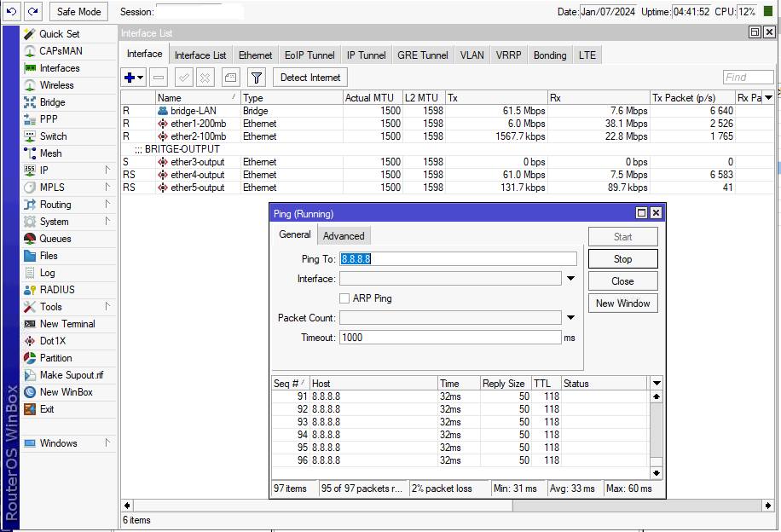The image size is (781, 532).
Task: Click Detect Internet button
Action: [x=310, y=78]
